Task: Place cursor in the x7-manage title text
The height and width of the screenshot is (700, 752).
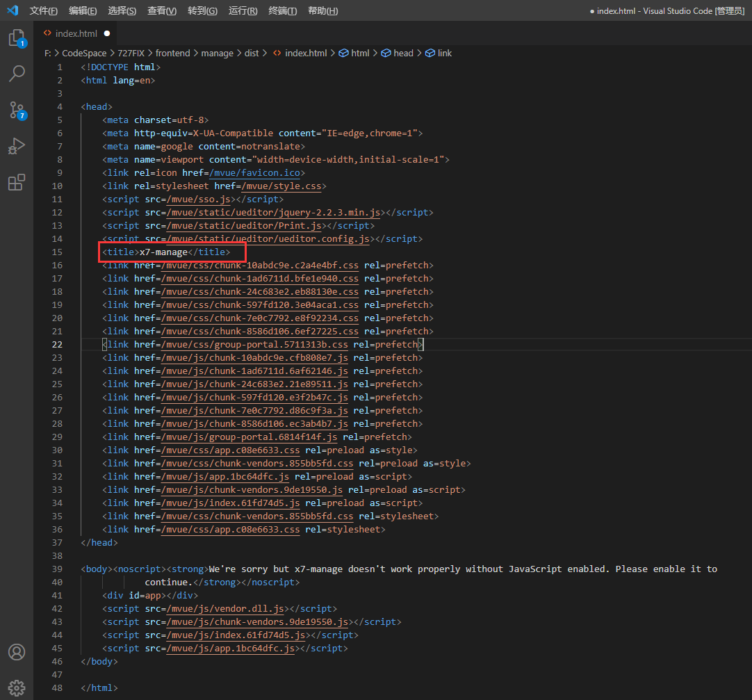Action: (163, 252)
